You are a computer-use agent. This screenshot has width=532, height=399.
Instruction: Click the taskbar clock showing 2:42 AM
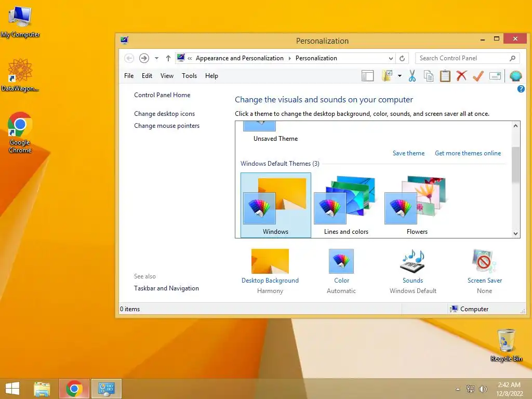point(509,389)
